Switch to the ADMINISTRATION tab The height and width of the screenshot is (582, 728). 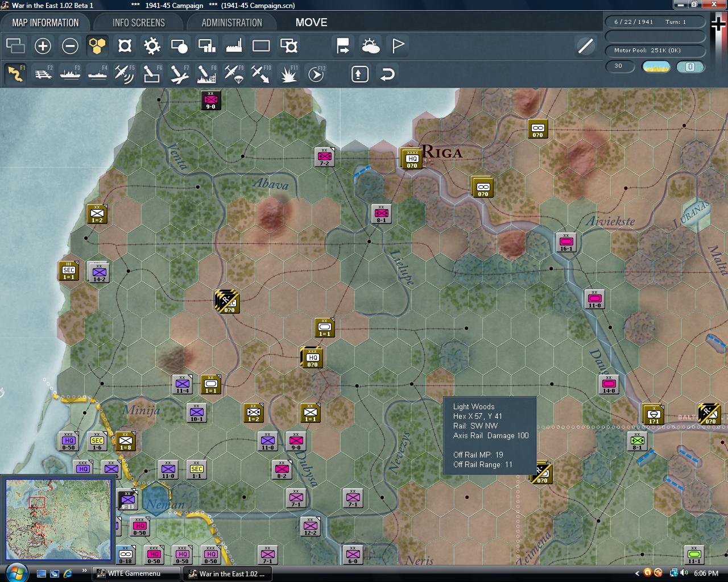pyautogui.click(x=231, y=23)
